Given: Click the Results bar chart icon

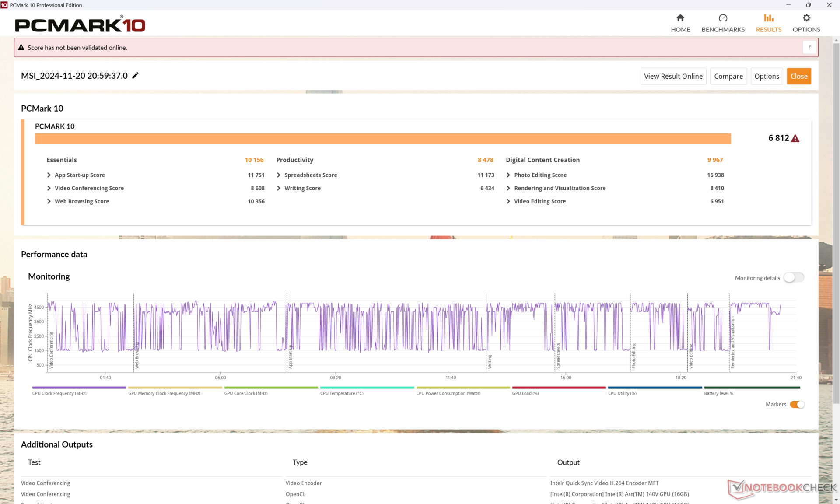Looking at the screenshot, I should pos(768,18).
